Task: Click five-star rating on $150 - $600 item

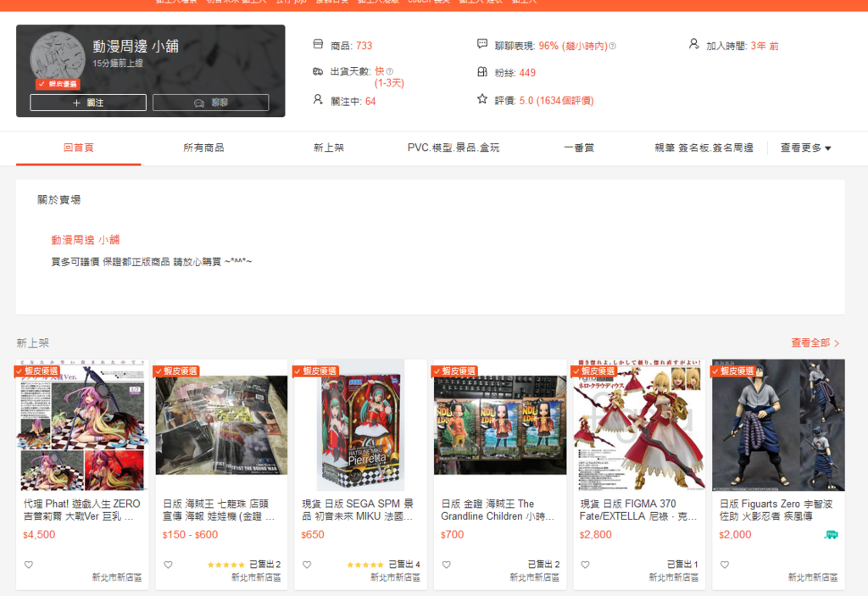Action: [225, 565]
